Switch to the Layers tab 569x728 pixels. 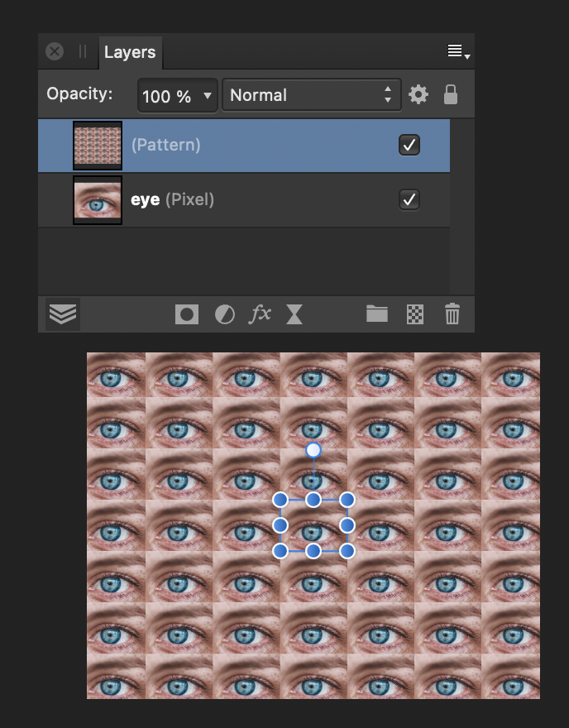pyautogui.click(x=130, y=52)
